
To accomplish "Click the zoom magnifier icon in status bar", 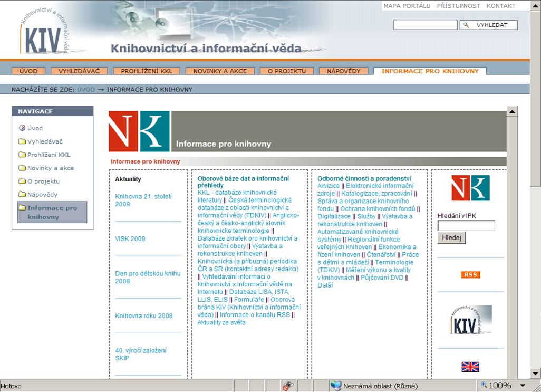I will pos(484,385).
